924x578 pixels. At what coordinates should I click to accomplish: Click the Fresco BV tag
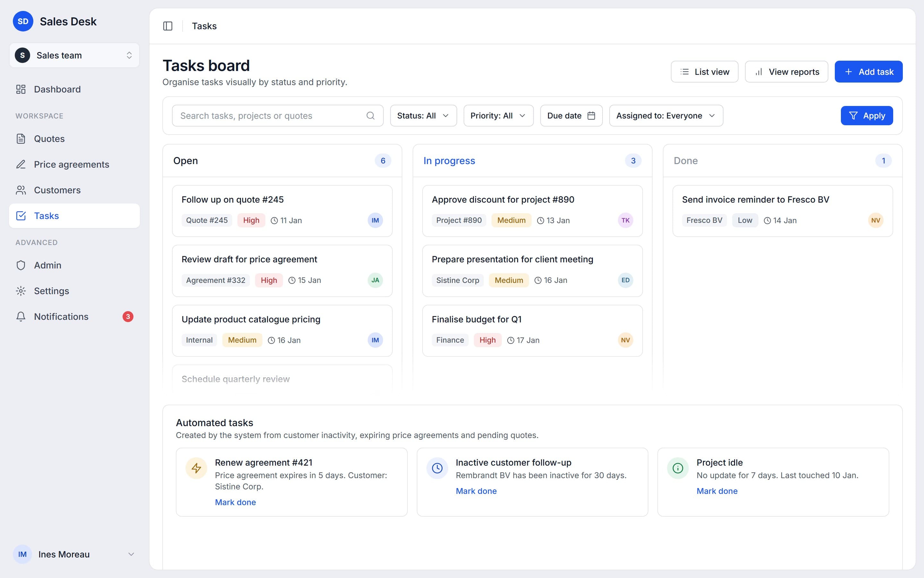(x=705, y=220)
